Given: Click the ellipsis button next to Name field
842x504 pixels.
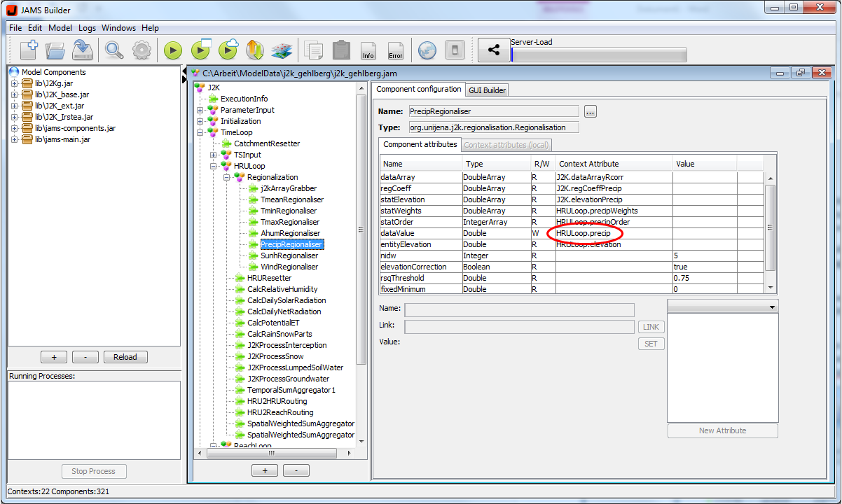Looking at the screenshot, I should [x=590, y=111].
